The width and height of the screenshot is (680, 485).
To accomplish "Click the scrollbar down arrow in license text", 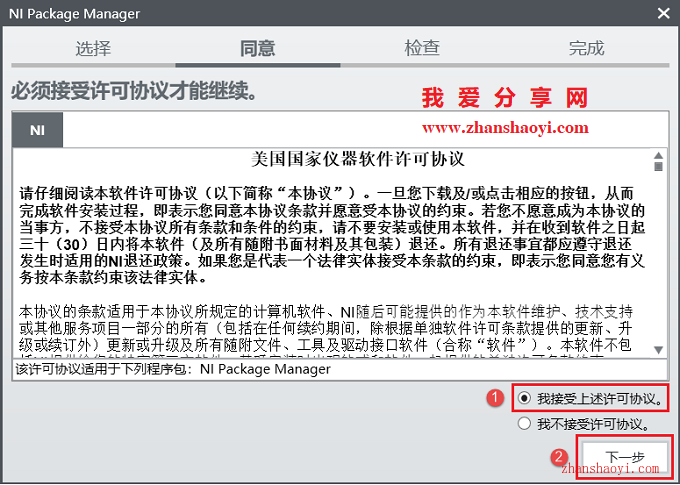I will coord(658,350).
